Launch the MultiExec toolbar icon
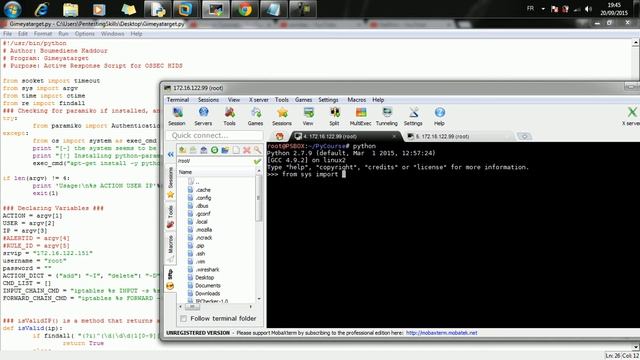This screenshot has height=360, width=640. coord(360,116)
